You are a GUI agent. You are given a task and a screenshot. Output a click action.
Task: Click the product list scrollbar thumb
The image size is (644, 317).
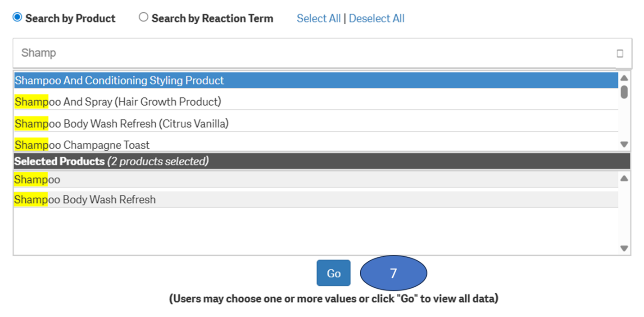[x=624, y=92]
